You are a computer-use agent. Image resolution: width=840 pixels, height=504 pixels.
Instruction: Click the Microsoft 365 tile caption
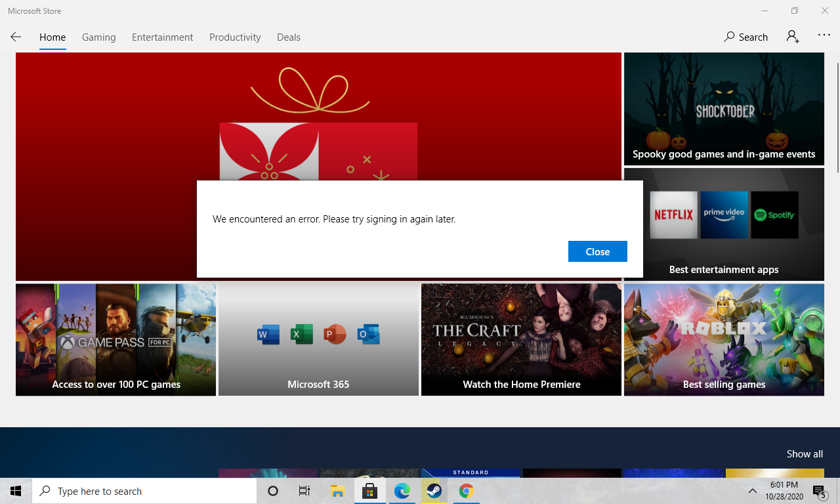(x=318, y=385)
